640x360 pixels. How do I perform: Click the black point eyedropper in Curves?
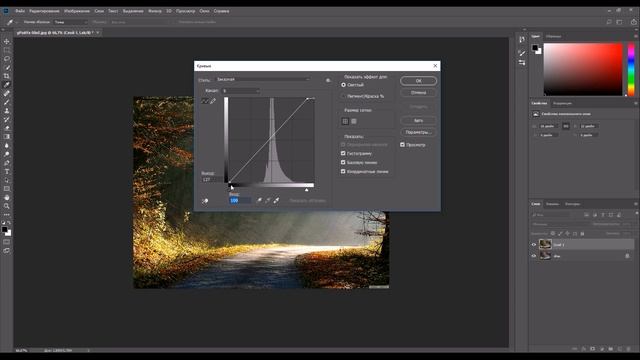pyautogui.click(x=259, y=200)
